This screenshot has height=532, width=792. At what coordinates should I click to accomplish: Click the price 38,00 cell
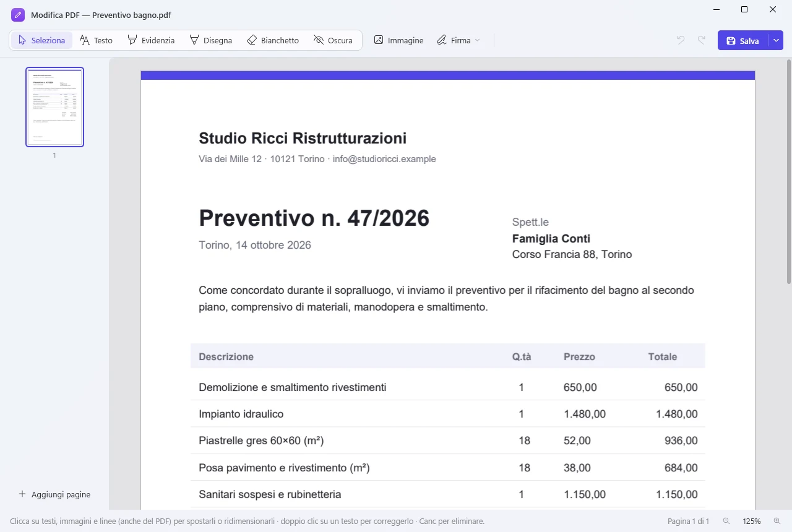(577, 468)
